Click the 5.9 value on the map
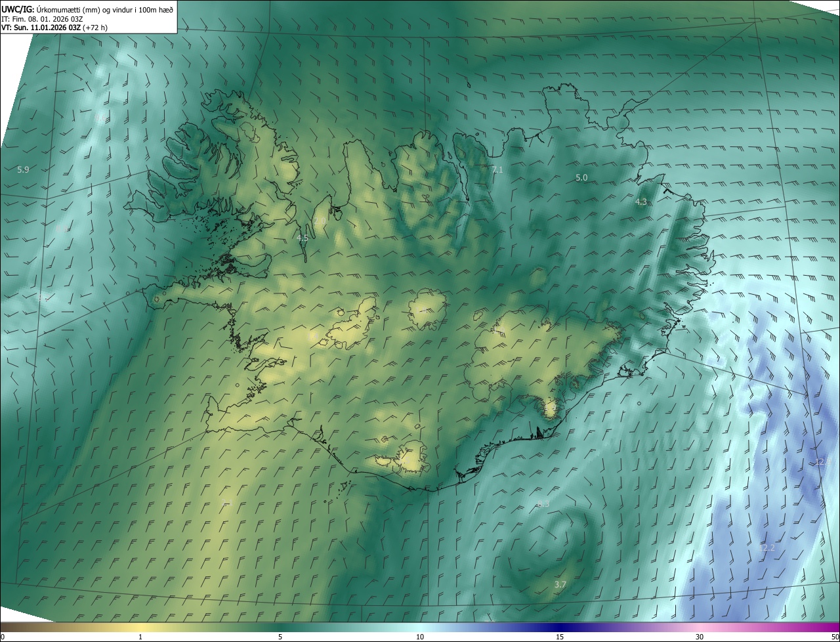The image size is (840, 642). (23, 170)
